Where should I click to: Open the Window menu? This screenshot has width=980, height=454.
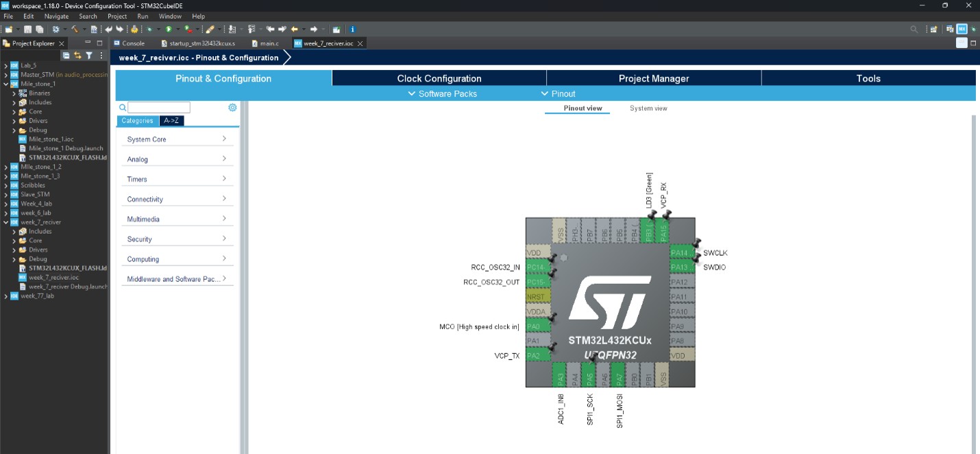170,16
